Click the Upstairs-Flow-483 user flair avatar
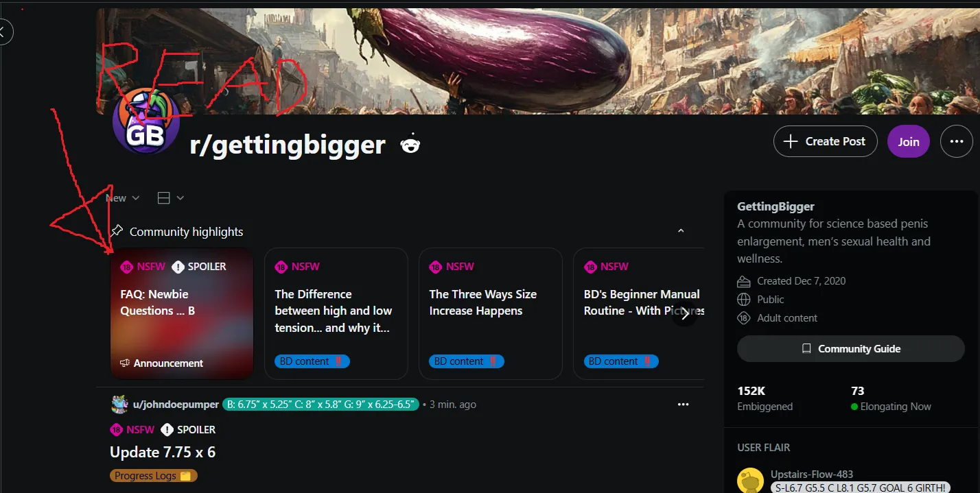980x493 pixels. pyautogui.click(x=751, y=480)
